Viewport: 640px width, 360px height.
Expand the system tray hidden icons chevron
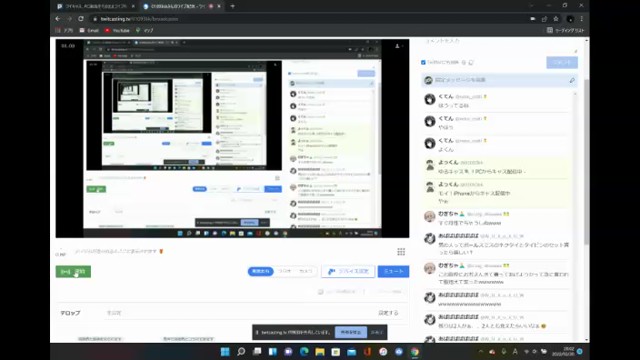point(480,351)
